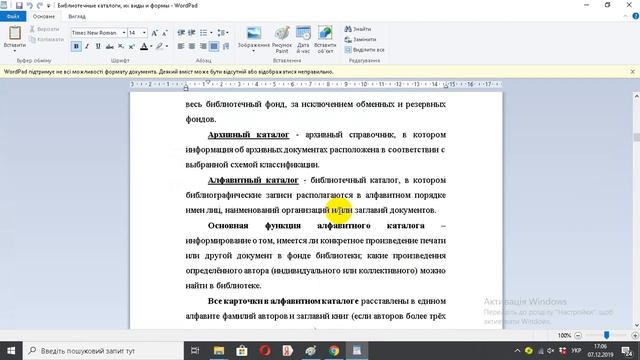Justify the paragraph text
Screen dimensions: 640x360
pyautogui.click(x=214, y=46)
